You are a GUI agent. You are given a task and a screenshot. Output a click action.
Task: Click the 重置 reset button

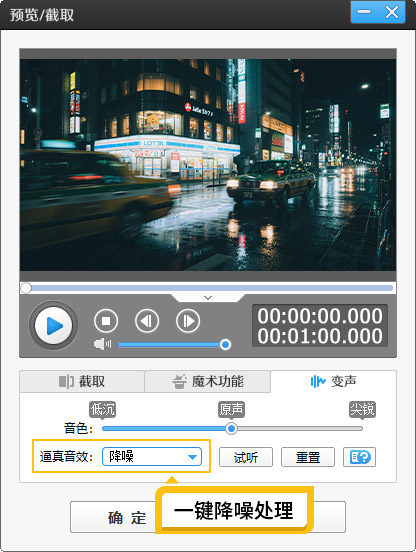click(308, 457)
